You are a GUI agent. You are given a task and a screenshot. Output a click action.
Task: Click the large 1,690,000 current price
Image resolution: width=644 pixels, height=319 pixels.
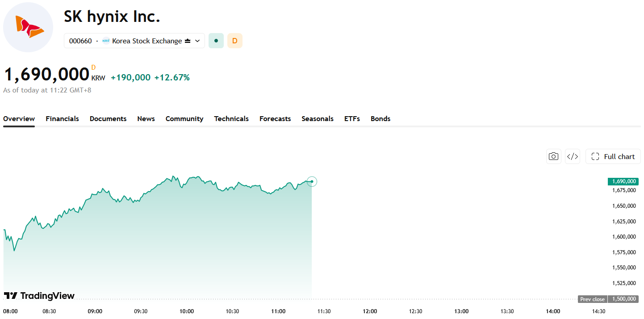click(x=46, y=74)
